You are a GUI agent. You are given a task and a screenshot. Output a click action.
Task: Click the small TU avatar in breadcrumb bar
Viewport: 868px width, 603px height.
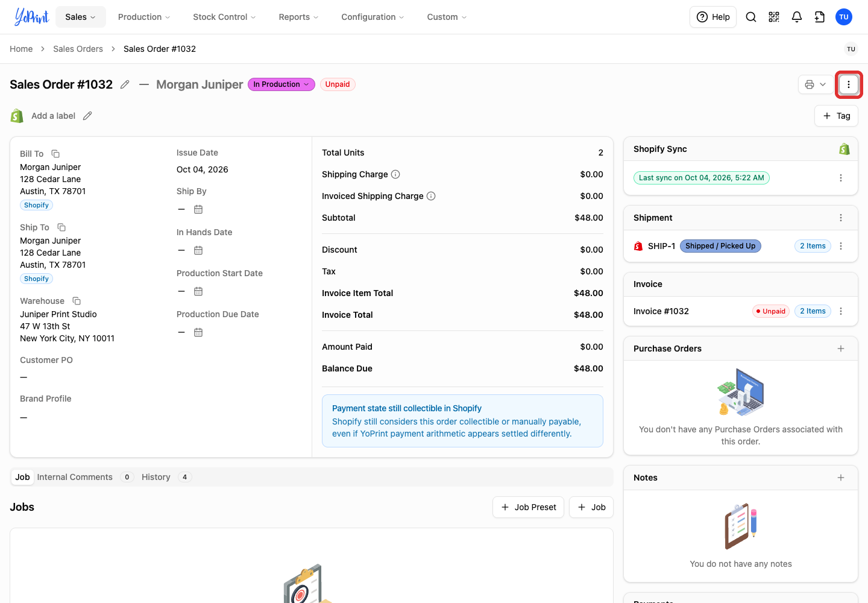pos(851,49)
